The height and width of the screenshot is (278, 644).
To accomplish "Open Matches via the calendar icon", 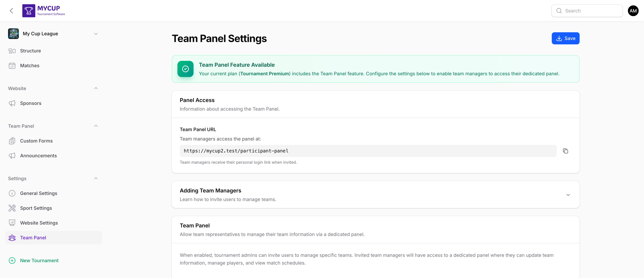I will (x=12, y=65).
